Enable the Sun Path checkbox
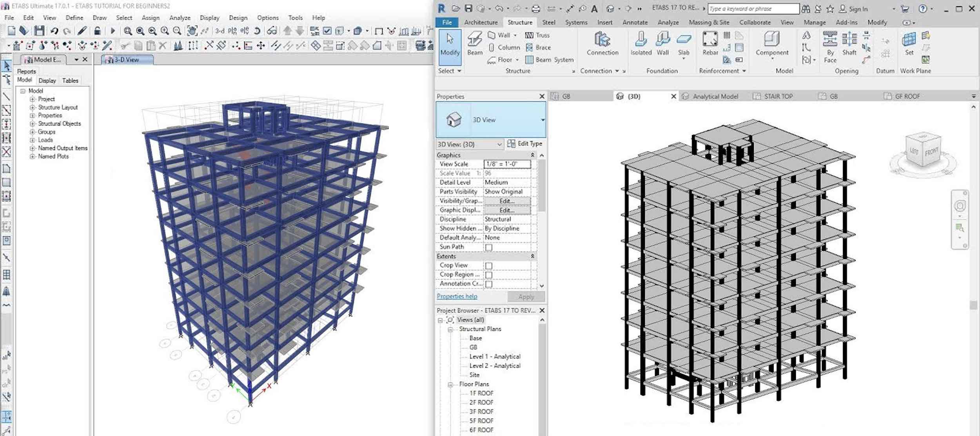Screen dimensions: 980x436 [x=489, y=247]
